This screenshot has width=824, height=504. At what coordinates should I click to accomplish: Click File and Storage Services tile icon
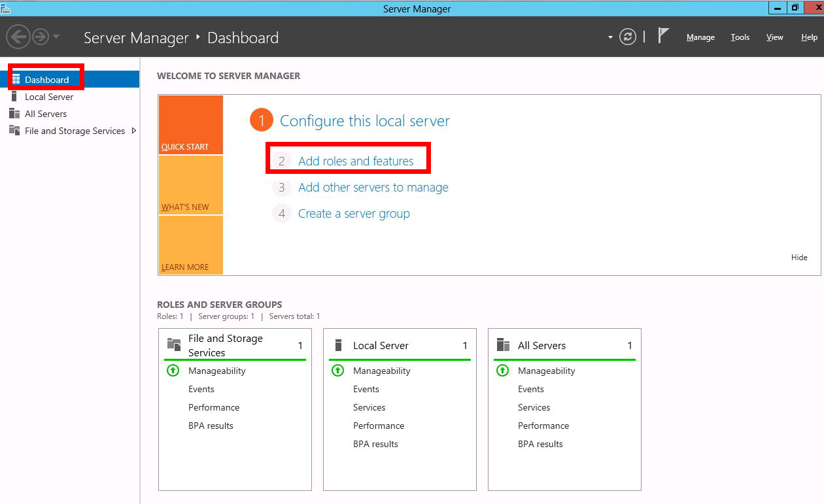coord(174,344)
